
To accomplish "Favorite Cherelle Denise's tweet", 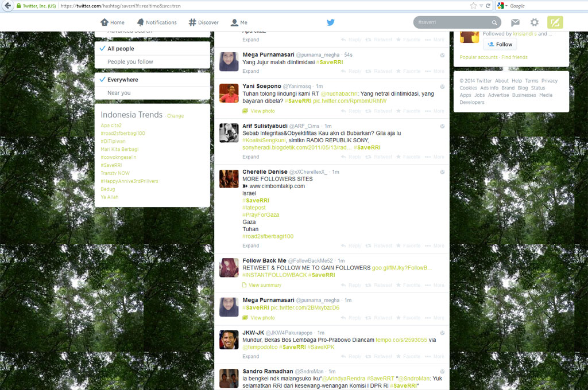I will click(408, 246).
